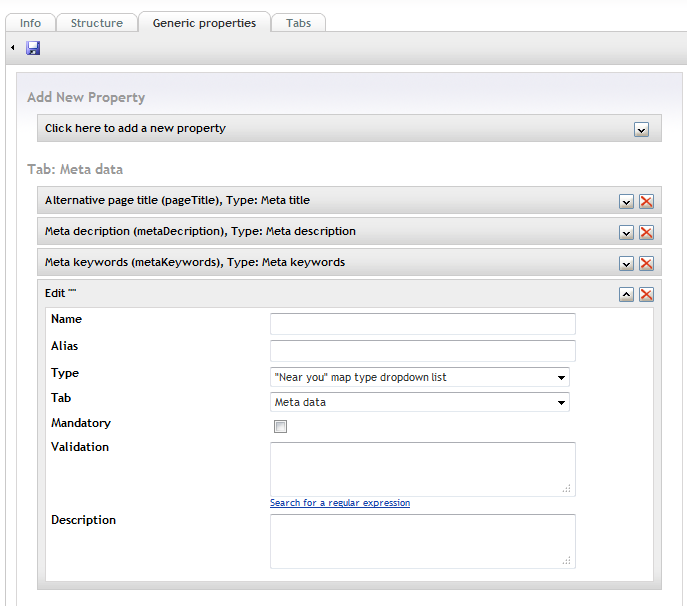The width and height of the screenshot is (687, 606).
Task: Click the Meta decription property header text
Action: coord(200,231)
